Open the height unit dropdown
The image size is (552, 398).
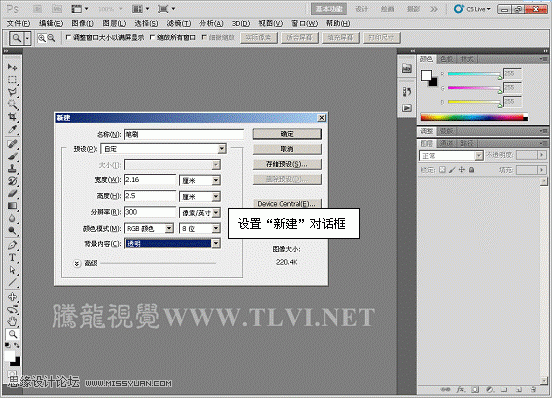(216, 196)
